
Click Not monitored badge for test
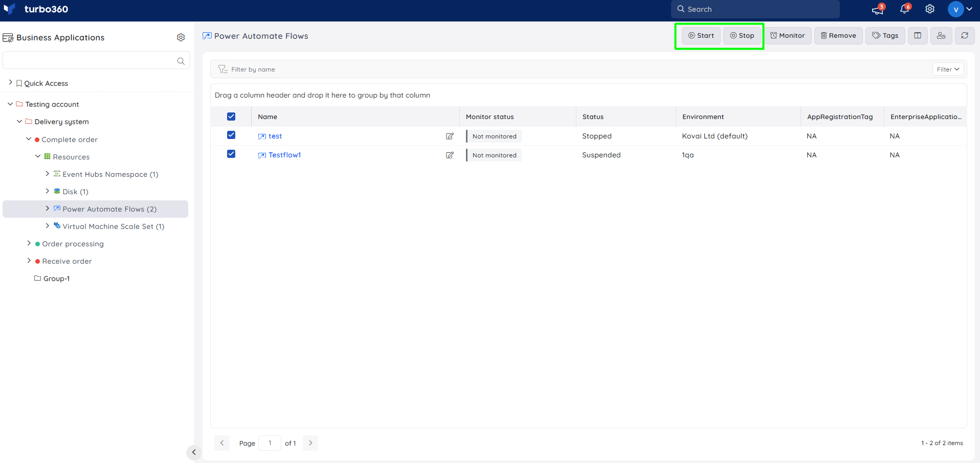pos(494,136)
